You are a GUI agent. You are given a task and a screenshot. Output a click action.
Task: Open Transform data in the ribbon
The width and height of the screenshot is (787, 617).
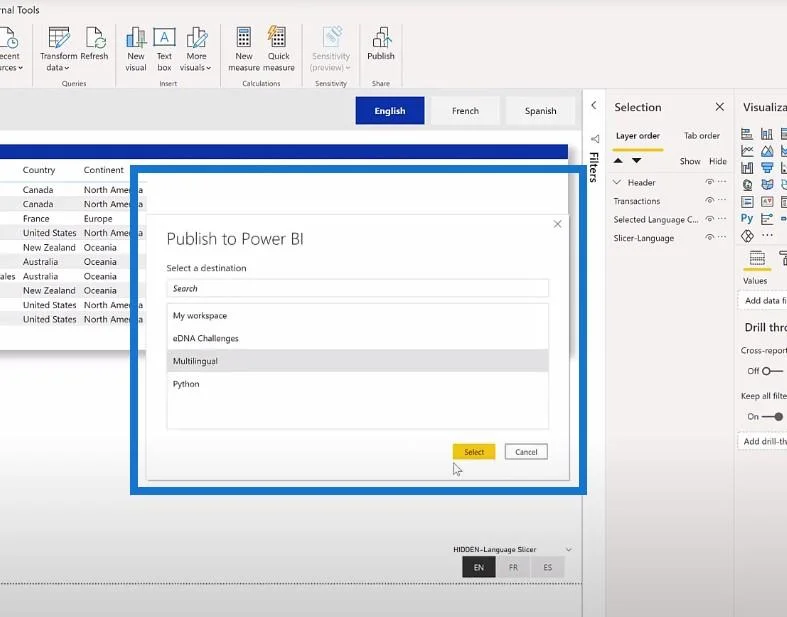click(x=59, y=49)
